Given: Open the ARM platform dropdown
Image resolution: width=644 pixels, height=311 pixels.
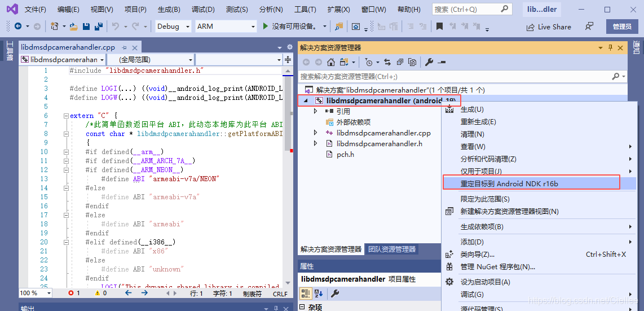Looking at the screenshot, I should (x=253, y=27).
